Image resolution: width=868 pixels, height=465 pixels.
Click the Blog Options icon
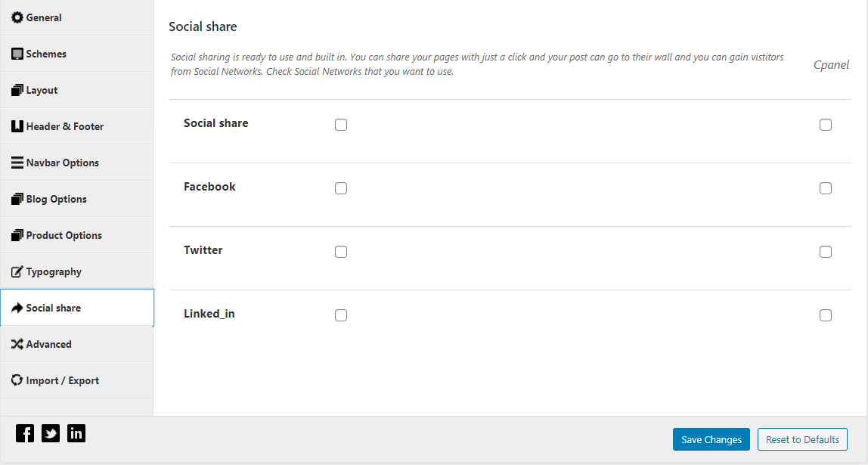(x=17, y=199)
